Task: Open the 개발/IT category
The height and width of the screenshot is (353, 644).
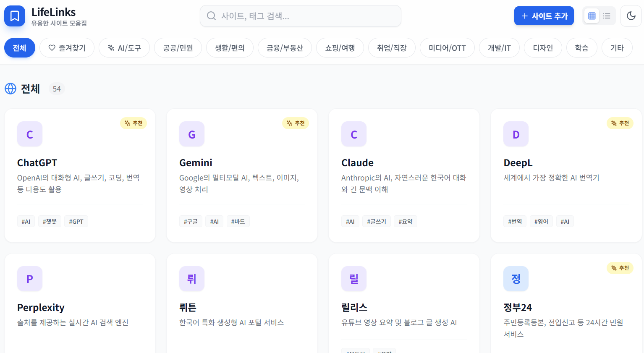Action: [x=499, y=48]
